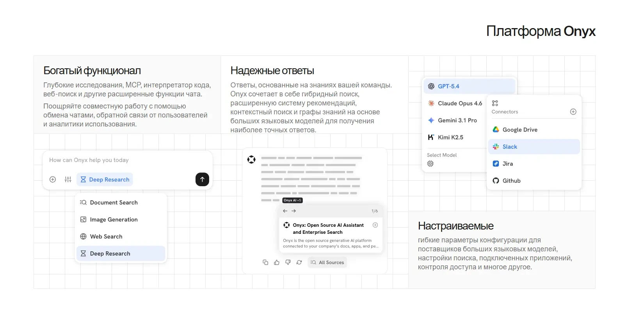Click the Document Search magnifier icon
644x322 pixels.
tap(83, 203)
